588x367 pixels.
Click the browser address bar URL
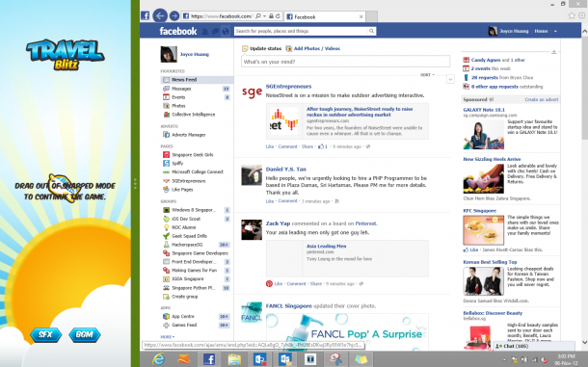pos(222,16)
